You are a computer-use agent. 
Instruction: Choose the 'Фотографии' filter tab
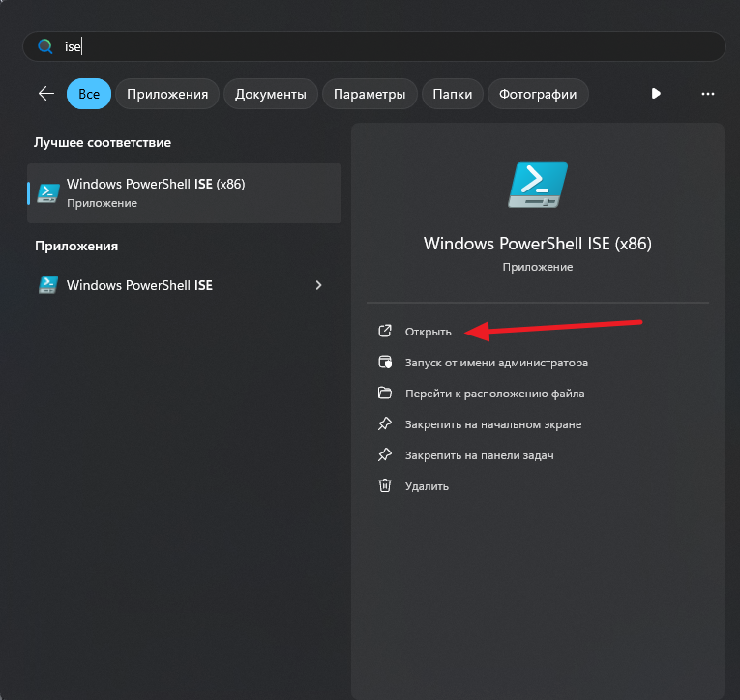click(539, 94)
